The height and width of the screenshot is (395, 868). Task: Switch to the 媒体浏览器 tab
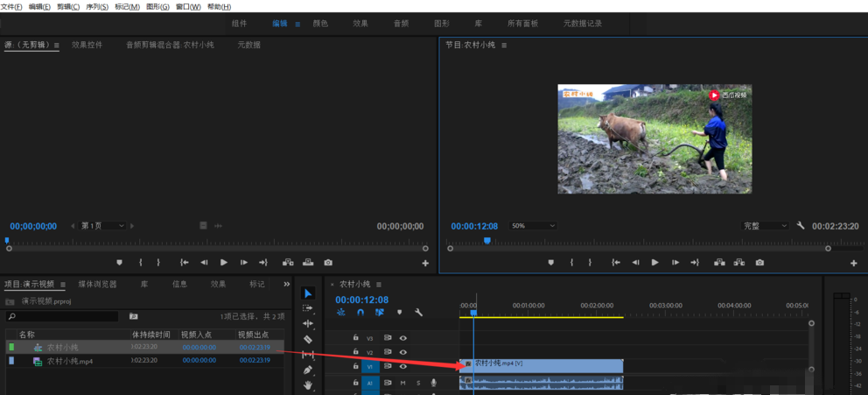[x=97, y=284]
